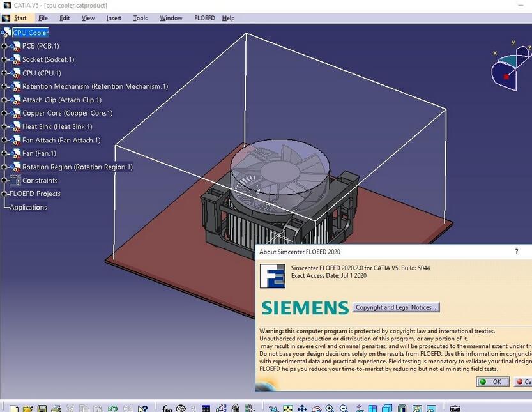Expand the CPU (CPU.1) node
532x412 pixels.
click(x=4, y=73)
